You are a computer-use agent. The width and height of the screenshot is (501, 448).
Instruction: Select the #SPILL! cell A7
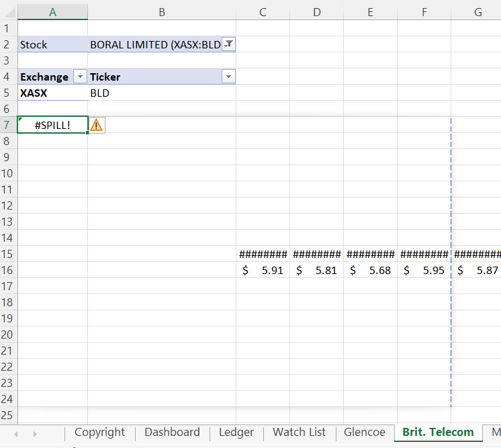pos(53,125)
